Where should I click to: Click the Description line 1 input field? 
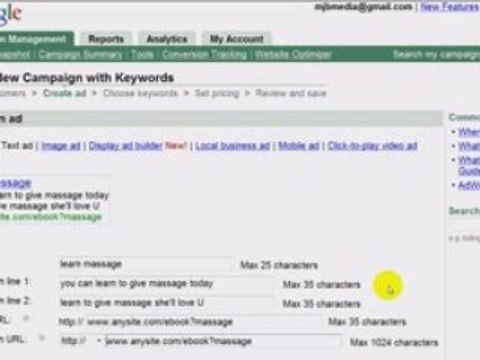point(167,284)
